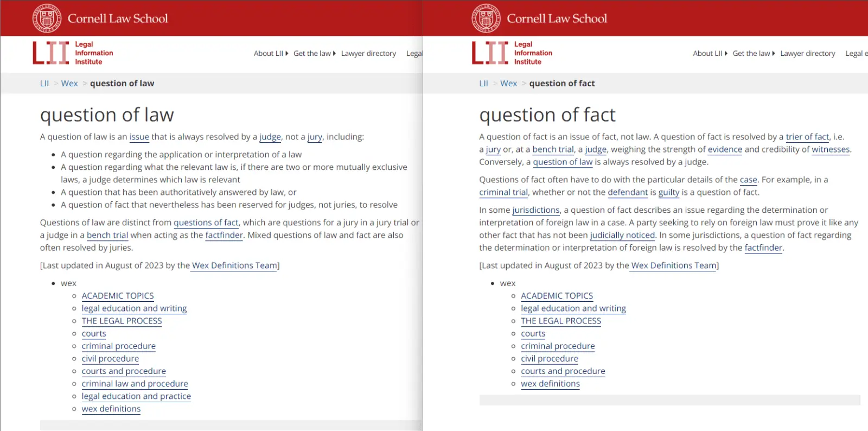Open THE LEGAL PROCESS on question of fact page

[x=561, y=321]
